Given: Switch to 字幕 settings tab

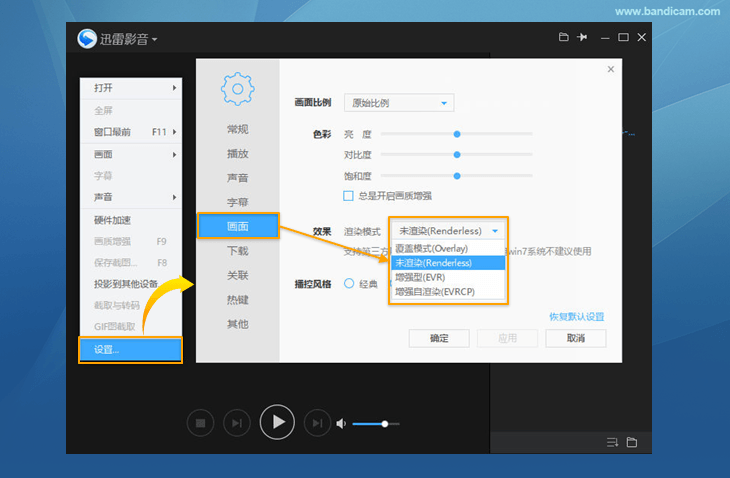Looking at the screenshot, I should click(237, 202).
